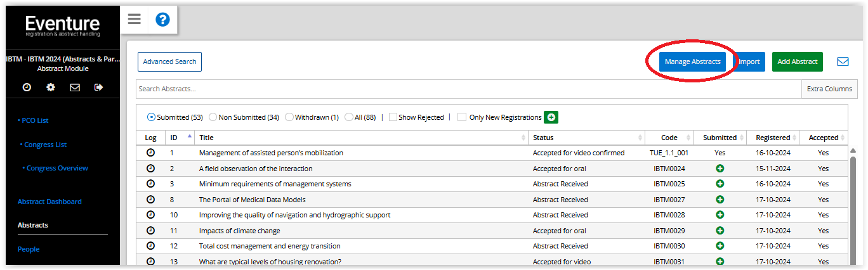Go to Abstract Dashboard in sidebar
This screenshot has height=270, width=868.
[49, 202]
